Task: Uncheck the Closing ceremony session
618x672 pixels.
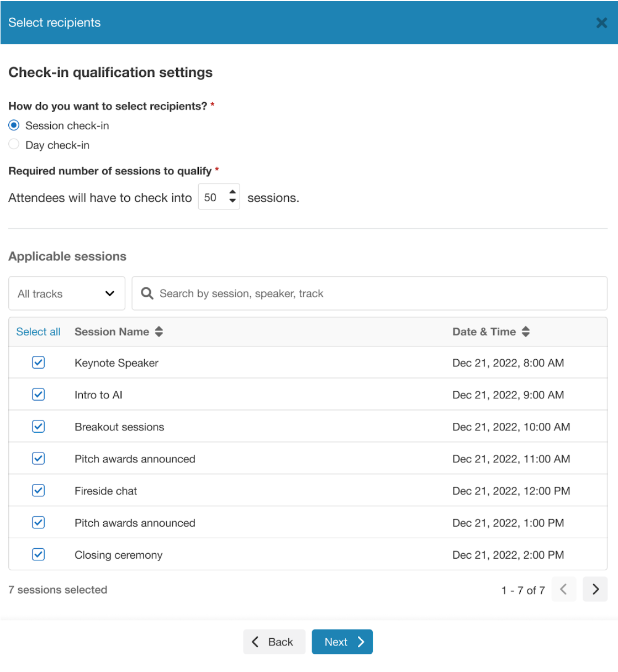Action: tap(38, 555)
